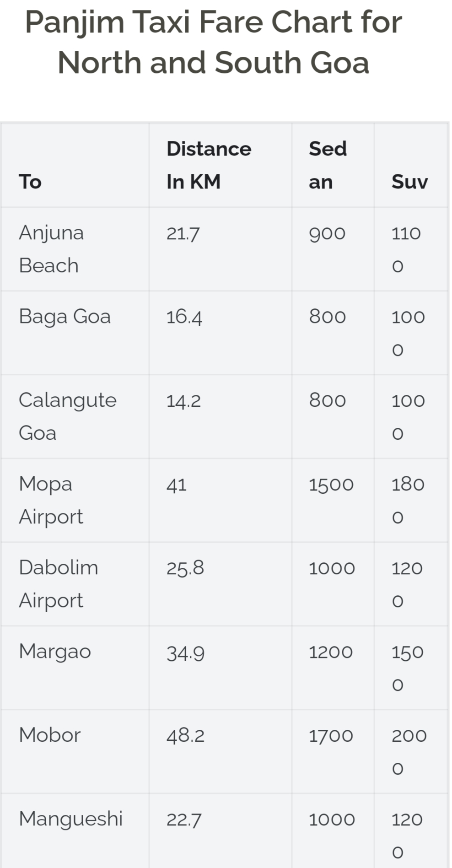This screenshot has width=452, height=868.
Task: Click the 34.9 distance for Margao
Action: 185,652
